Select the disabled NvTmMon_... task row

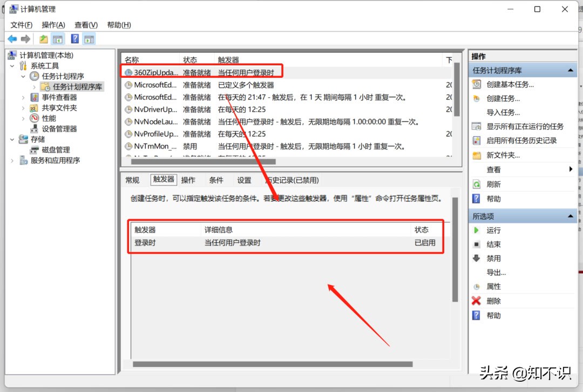click(x=287, y=146)
